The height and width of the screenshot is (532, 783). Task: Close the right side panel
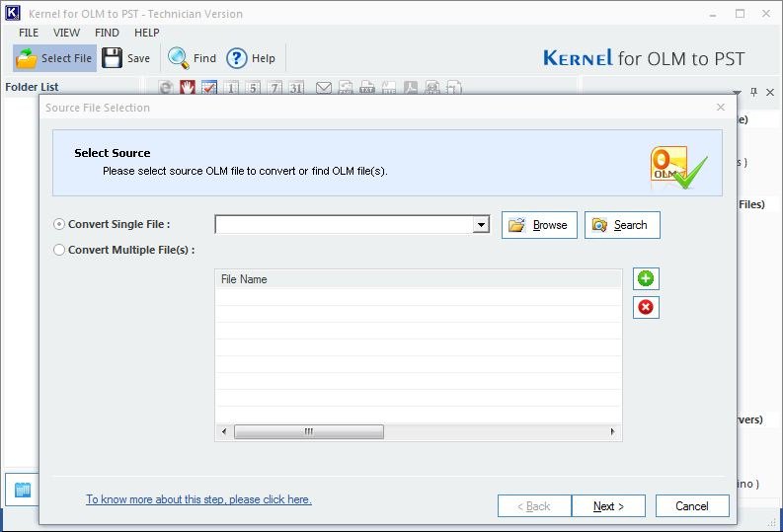tap(770, 93)
